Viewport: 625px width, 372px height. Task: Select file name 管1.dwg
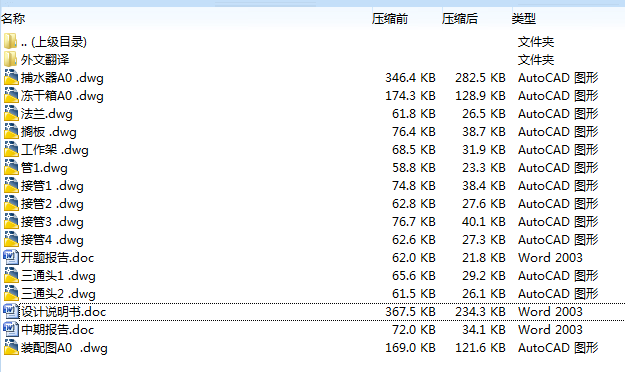[x=44, y=167]
